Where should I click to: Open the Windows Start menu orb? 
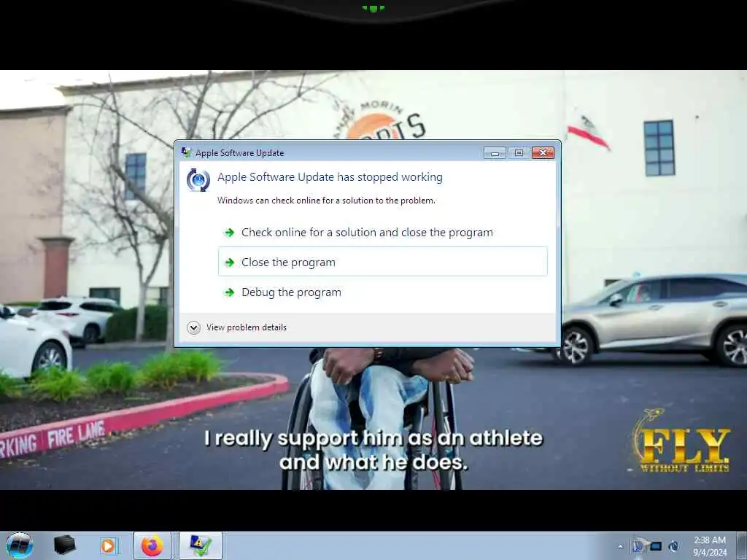(x=20, y=545)
